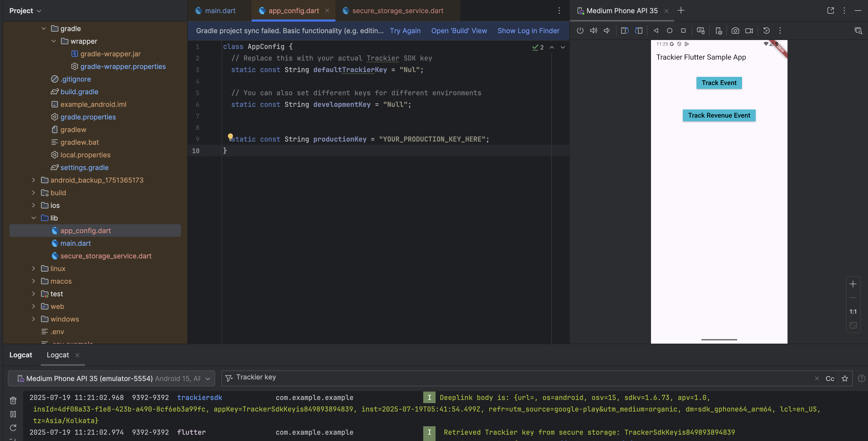Expand the windows folder
The height and width of the screenshot is (441, 868).
coord(33,319)
